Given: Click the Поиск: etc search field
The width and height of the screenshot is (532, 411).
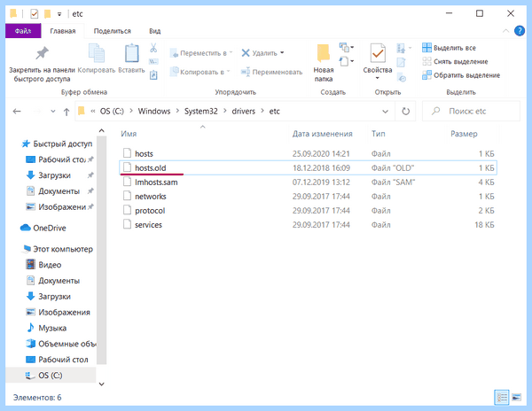Looking at the screenshot, I should [x=471, y=111].
